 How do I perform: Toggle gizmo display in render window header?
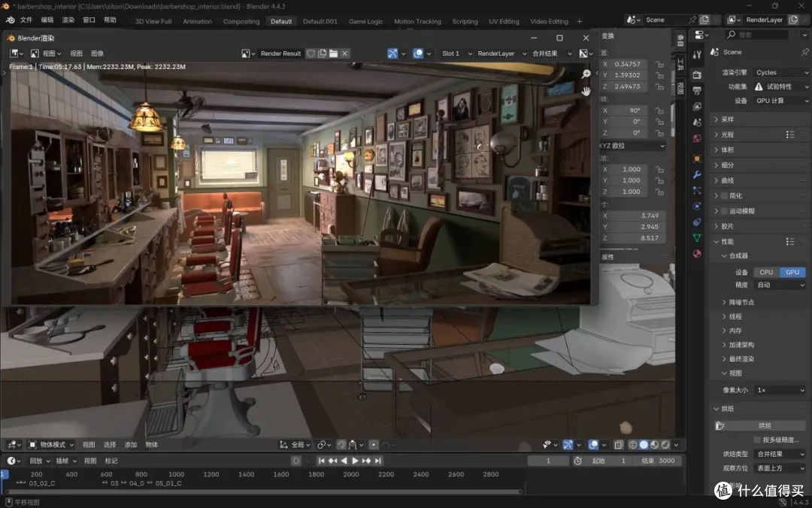pos(392,53)
